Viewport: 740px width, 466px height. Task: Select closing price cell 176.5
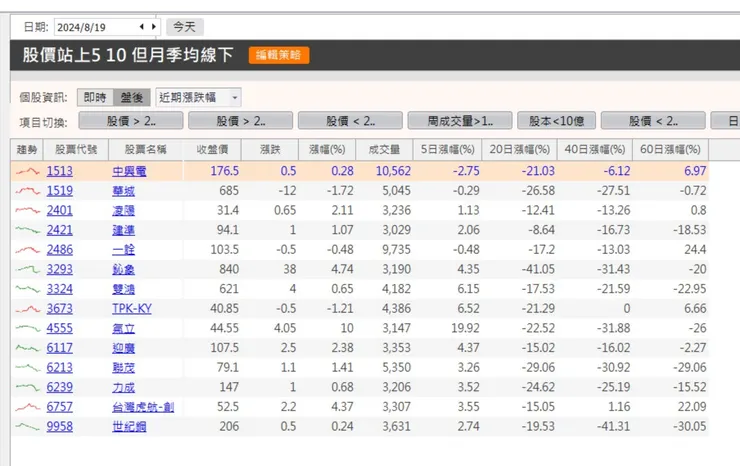tap(225, 171)
